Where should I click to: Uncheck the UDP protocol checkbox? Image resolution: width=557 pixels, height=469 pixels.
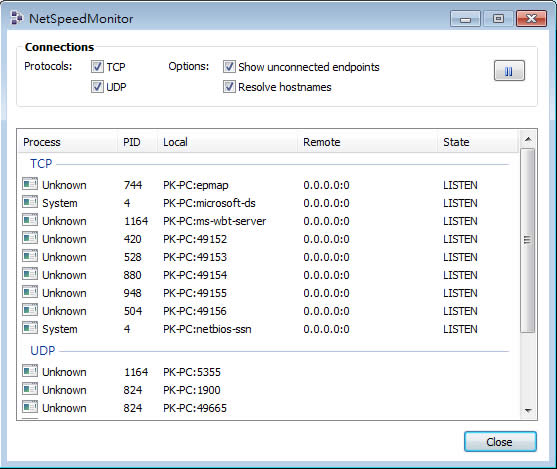click(97, 86)
